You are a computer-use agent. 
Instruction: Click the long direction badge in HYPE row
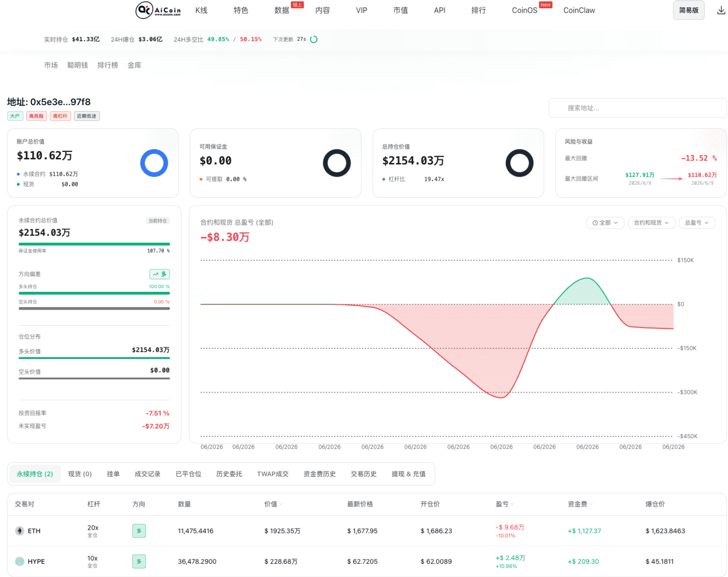pyautogui.click(x=139, y=561)
